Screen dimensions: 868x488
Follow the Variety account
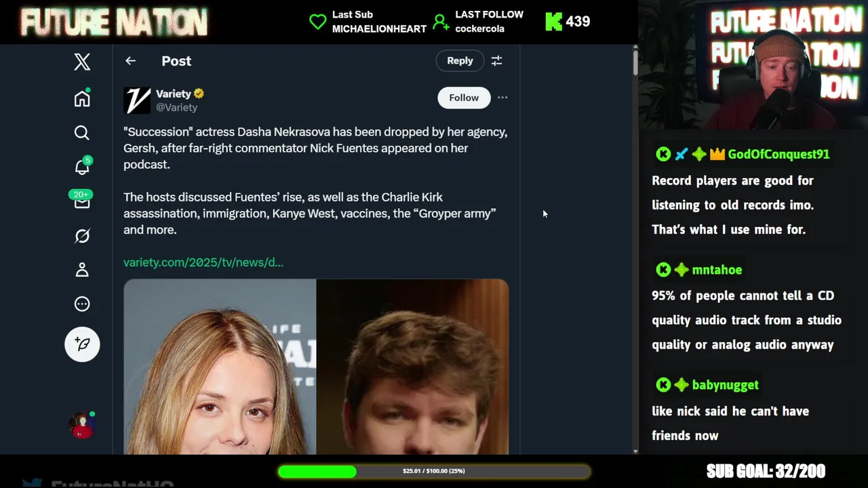[464, 98]
